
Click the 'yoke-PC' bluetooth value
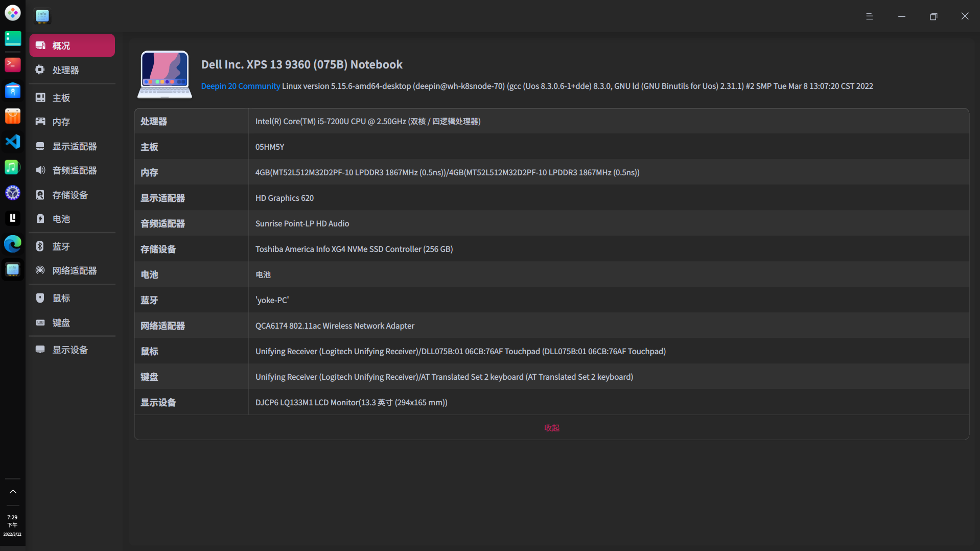pos(272,300)
